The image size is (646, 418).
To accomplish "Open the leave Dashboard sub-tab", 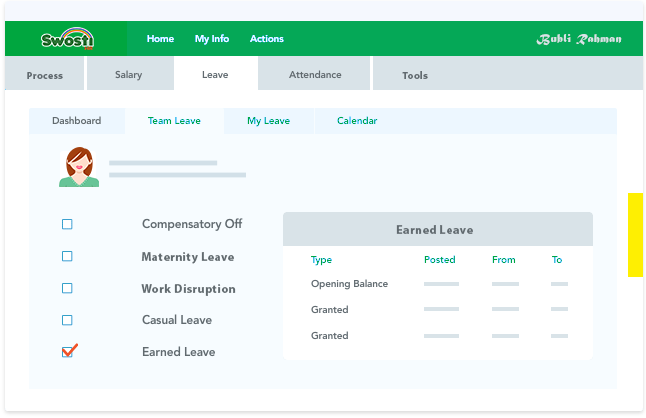I will 77,121.
